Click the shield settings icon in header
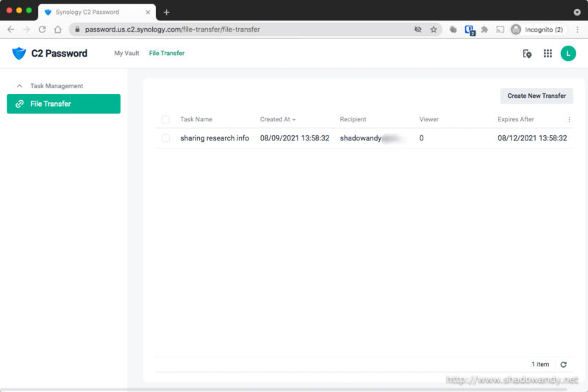The image size is (588, 392). (527, 54)
